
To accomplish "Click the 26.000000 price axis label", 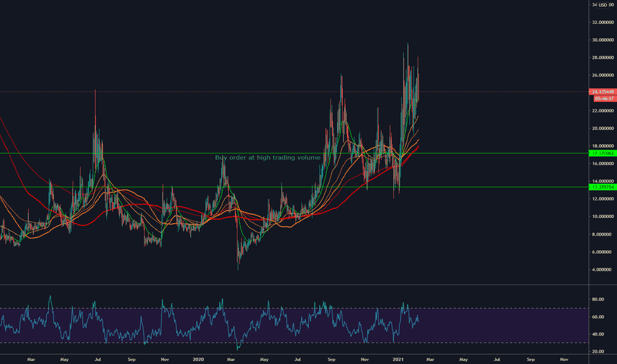I will click(x=603, y=75).
